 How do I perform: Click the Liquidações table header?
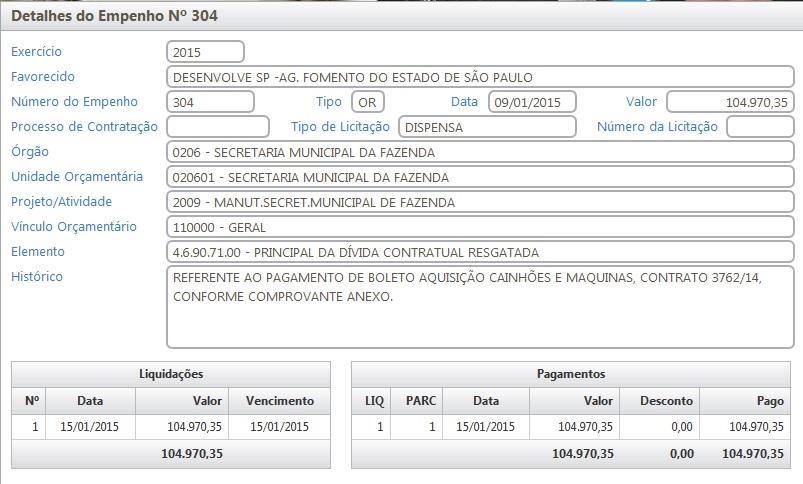pyautogui.click(x=171, y=374)
